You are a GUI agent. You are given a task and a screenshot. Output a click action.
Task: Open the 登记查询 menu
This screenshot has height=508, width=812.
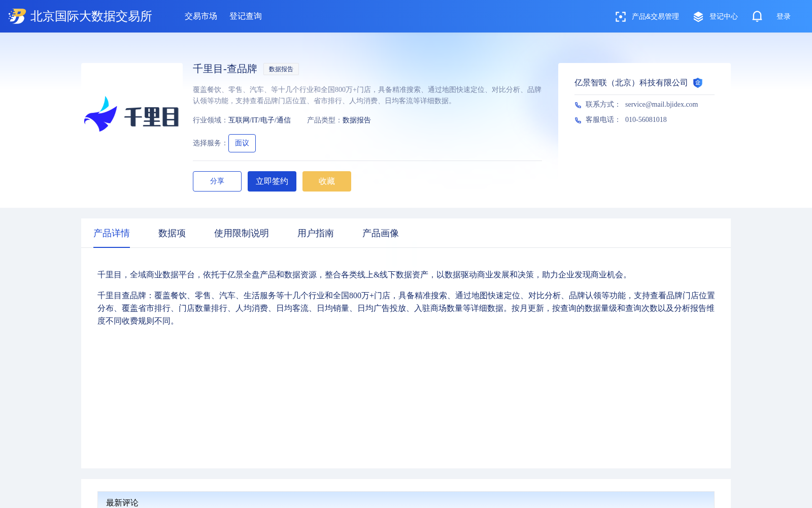(x=246, y=16)
